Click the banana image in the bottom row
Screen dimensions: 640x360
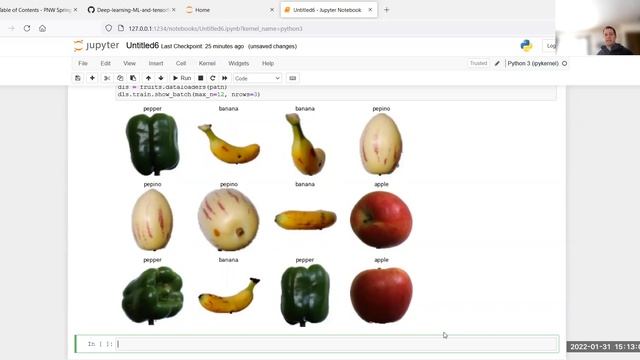pos(229,296)
